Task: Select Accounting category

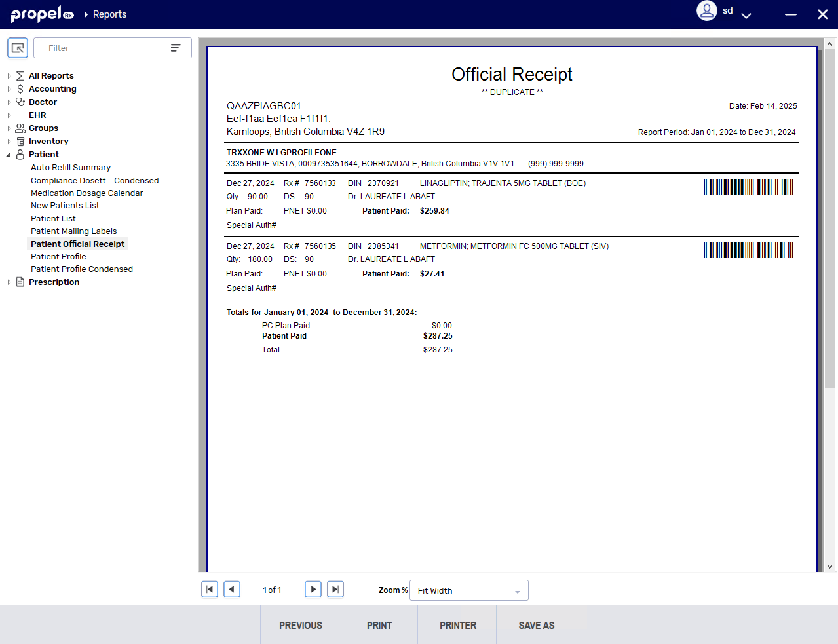Action: [52, 89]
